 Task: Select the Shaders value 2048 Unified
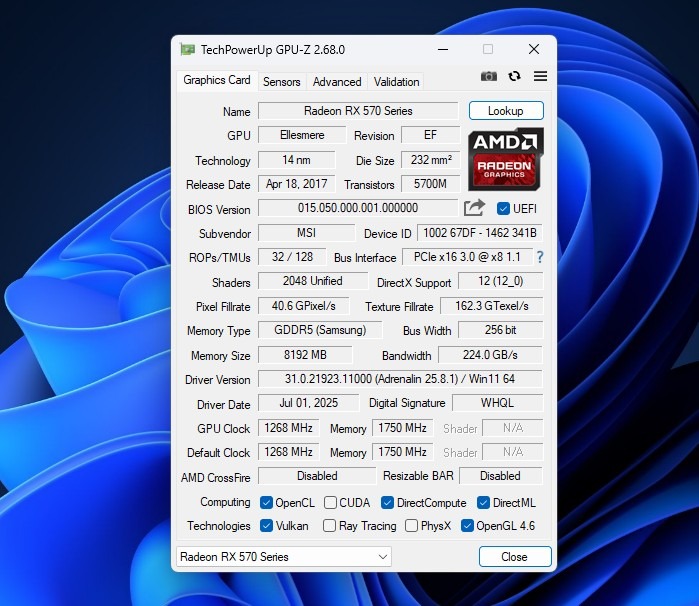(313, 281)
